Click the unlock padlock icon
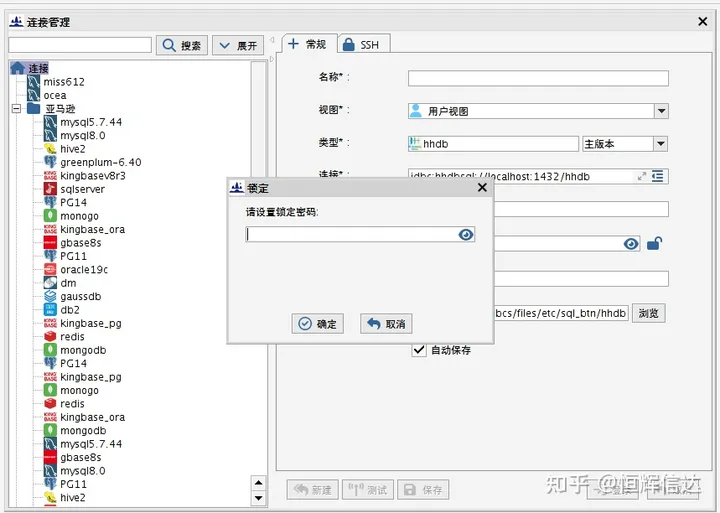The height and width of the screenshot is (513, 720). click(654, 243)
